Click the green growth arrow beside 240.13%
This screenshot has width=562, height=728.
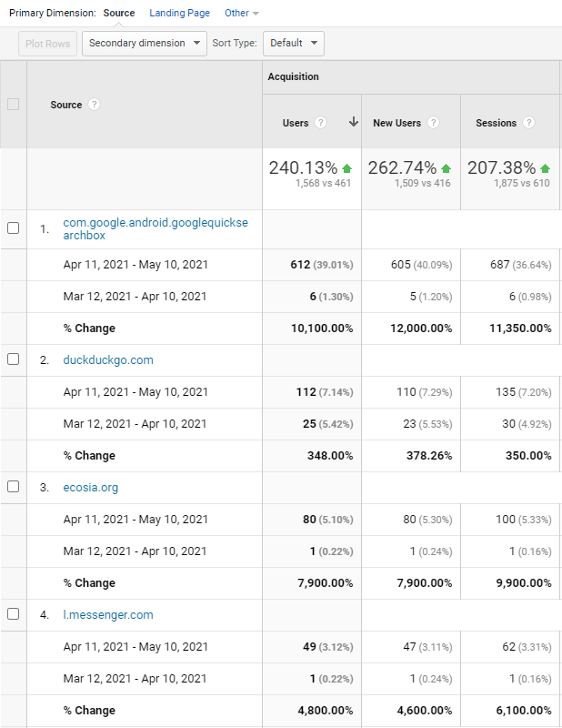tap(348, 167)
